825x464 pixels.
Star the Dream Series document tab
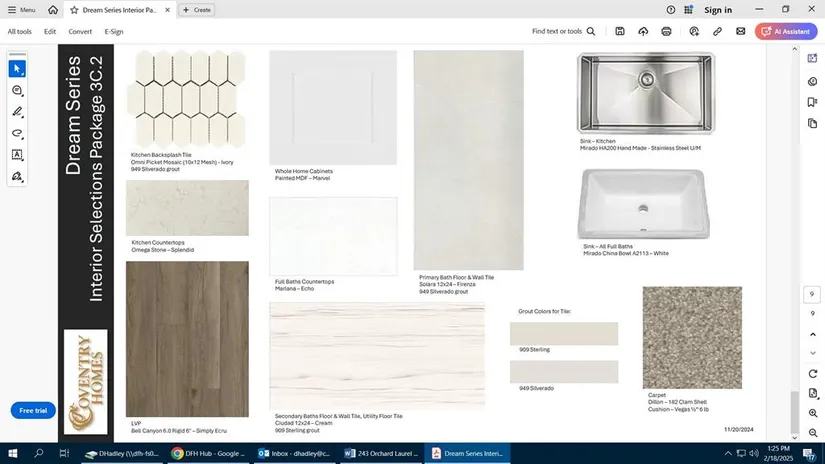[x=75, y=10]
